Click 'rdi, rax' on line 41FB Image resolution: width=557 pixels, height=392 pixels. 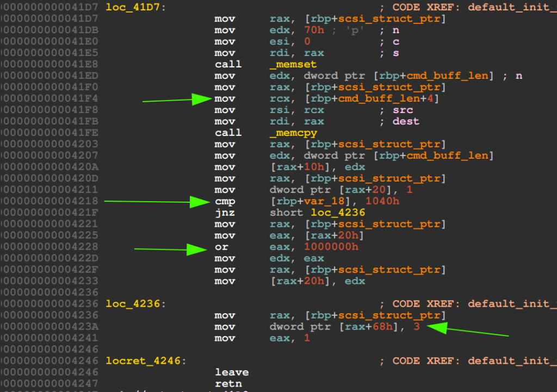point(296,121)
